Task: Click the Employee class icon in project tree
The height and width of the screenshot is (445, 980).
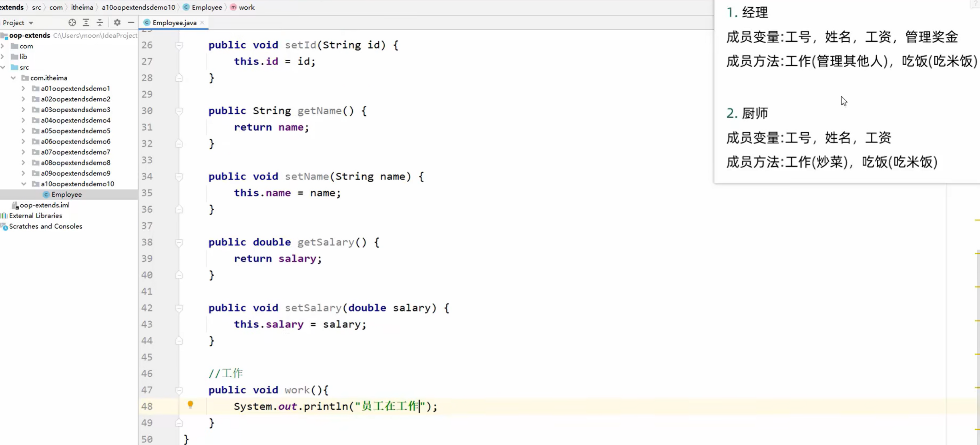Action: coord(46,194)
